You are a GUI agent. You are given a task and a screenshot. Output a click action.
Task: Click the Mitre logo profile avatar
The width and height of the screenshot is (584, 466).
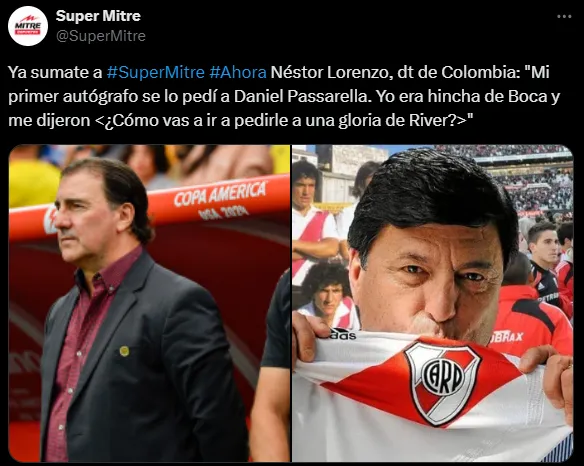[x=28, y=26]
